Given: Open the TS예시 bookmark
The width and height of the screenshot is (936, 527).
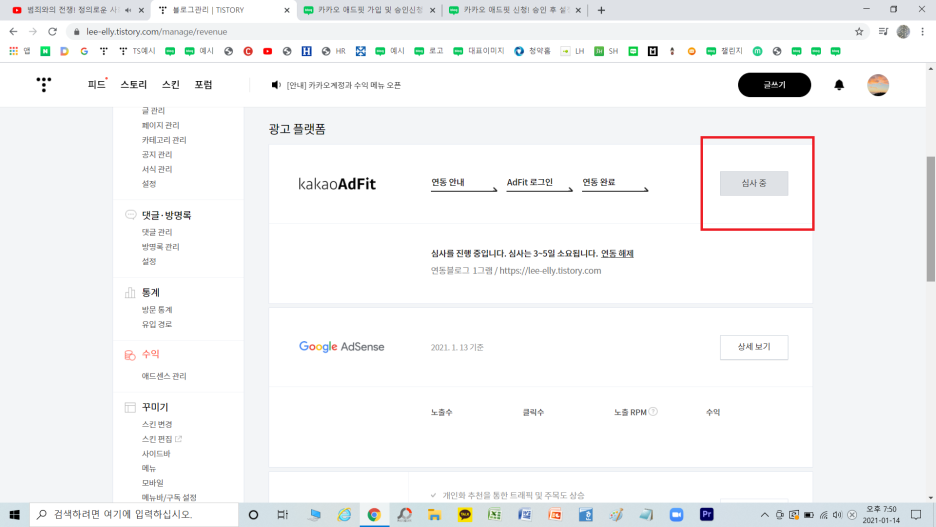Looking at the screenshot, I should click(x=137, y=51).
